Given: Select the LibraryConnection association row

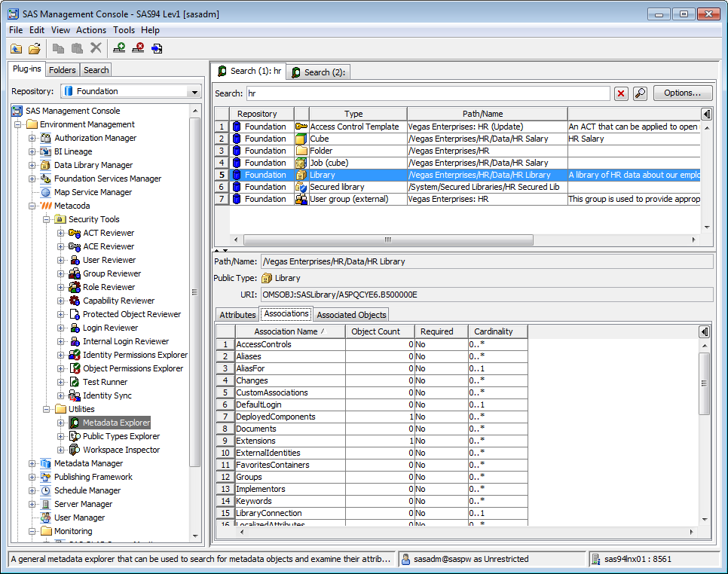Looking at the screenshot, I should click(372, 513).
